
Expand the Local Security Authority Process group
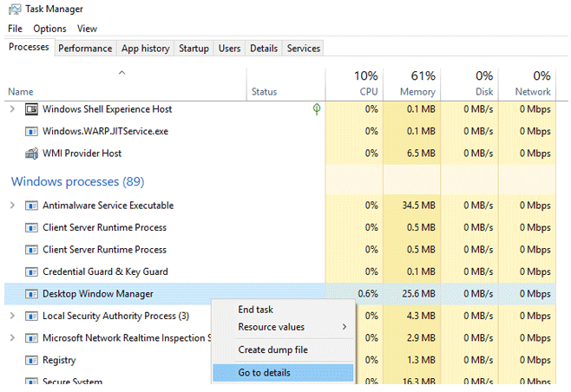pos(12,316)
